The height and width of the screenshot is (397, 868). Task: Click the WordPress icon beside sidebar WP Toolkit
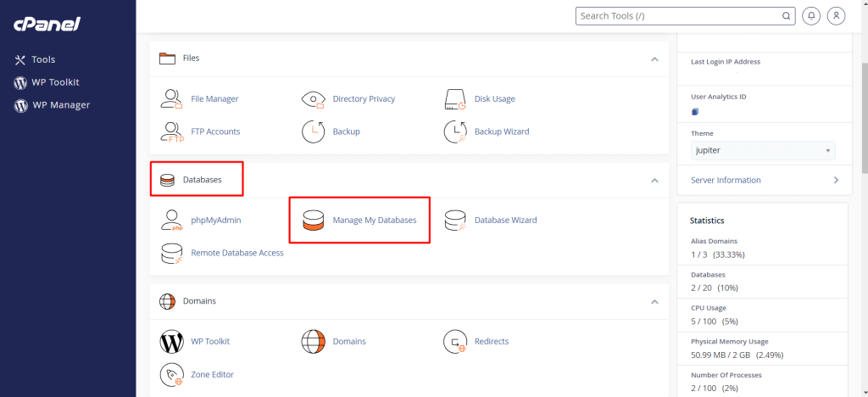coord(20,83)
